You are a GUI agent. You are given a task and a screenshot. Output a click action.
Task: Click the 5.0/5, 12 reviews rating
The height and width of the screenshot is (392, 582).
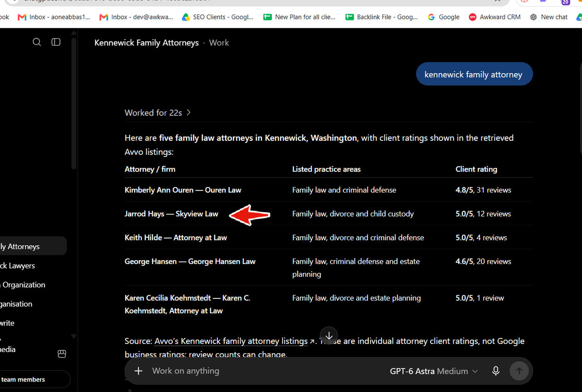coord(483,214)
